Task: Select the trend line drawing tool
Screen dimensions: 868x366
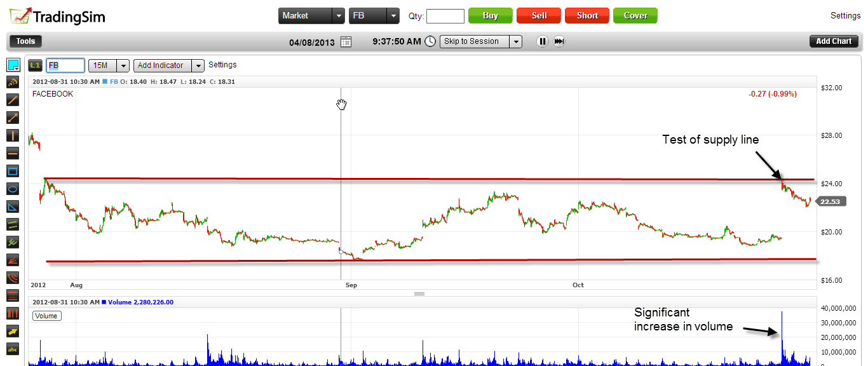Action: [13, 100]
